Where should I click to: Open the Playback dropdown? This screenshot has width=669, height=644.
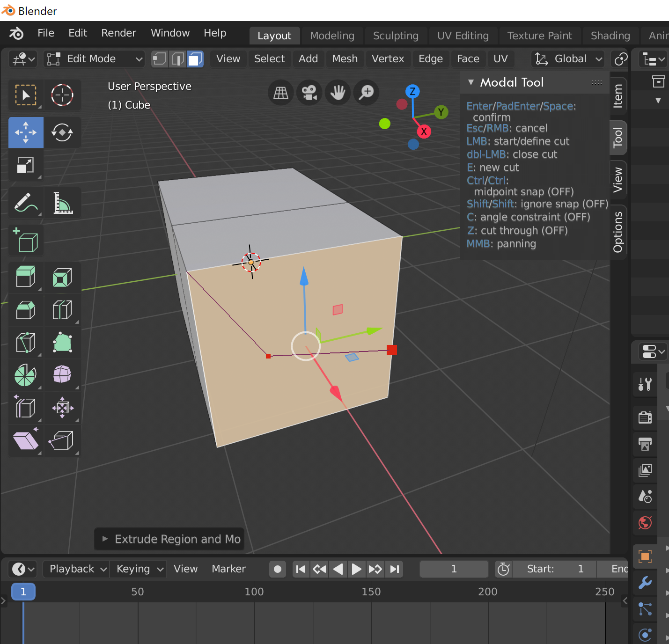tap(76, 569)
